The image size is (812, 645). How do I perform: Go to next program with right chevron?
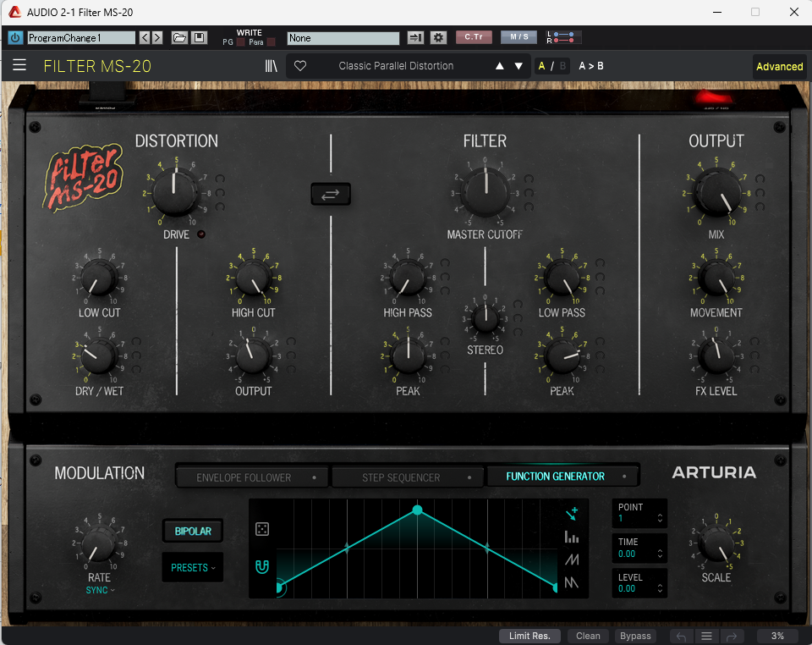(157, 38)
